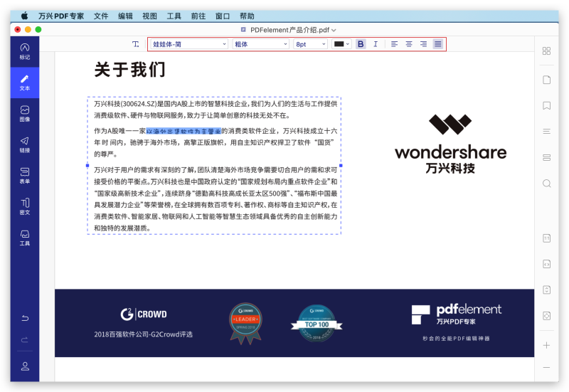Click the fit height page icon
The image size is (569, 392).
(x=546, y=290)
